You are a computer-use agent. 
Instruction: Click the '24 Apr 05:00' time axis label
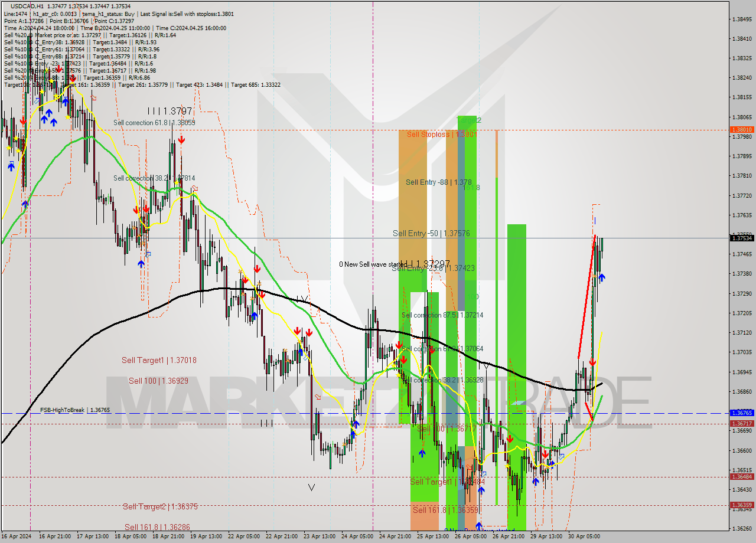357,537
